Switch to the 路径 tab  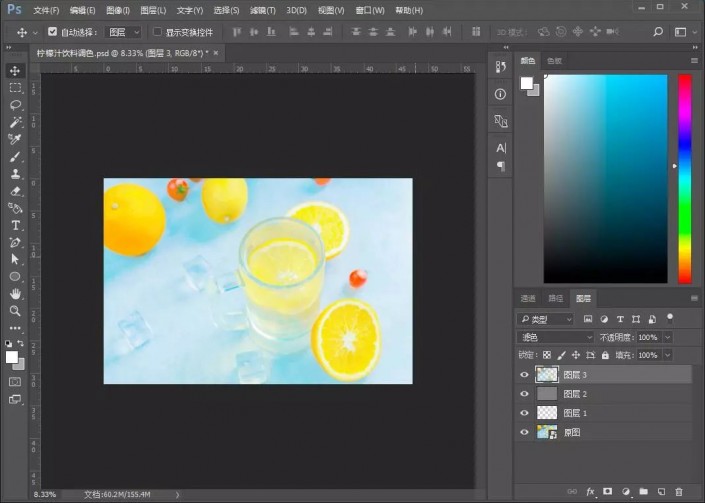coord(556,298)
